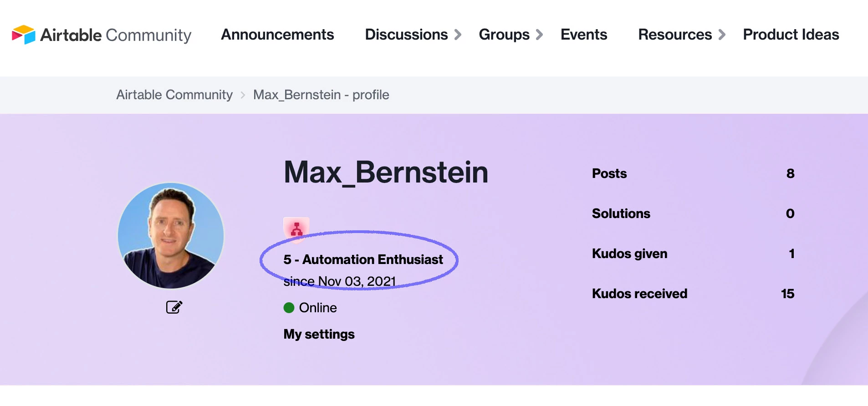Click the breadcrumb separator arrow
Image resolution: width=868 pixels, height=406 pixels.
243,95
